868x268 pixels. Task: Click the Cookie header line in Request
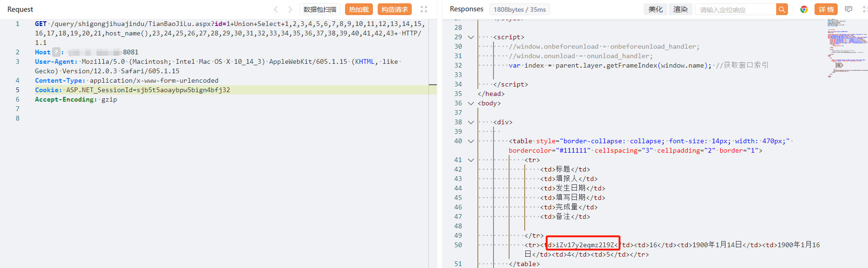[133, 90]
